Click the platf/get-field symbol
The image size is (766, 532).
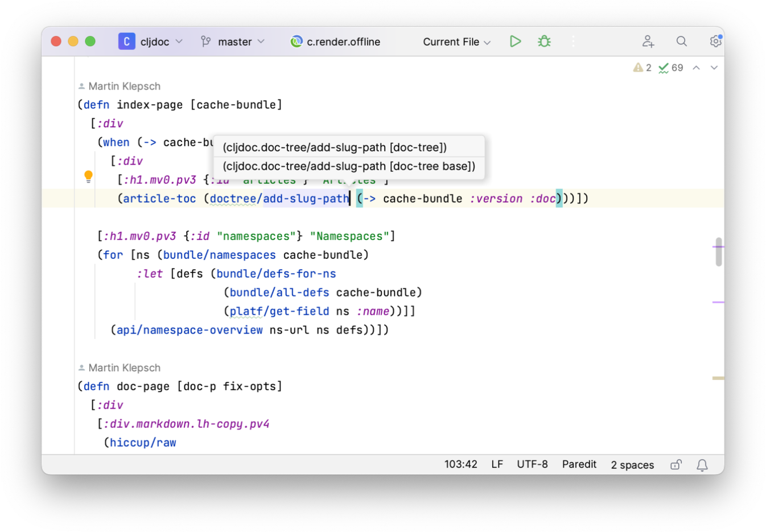tap(279, 311)
